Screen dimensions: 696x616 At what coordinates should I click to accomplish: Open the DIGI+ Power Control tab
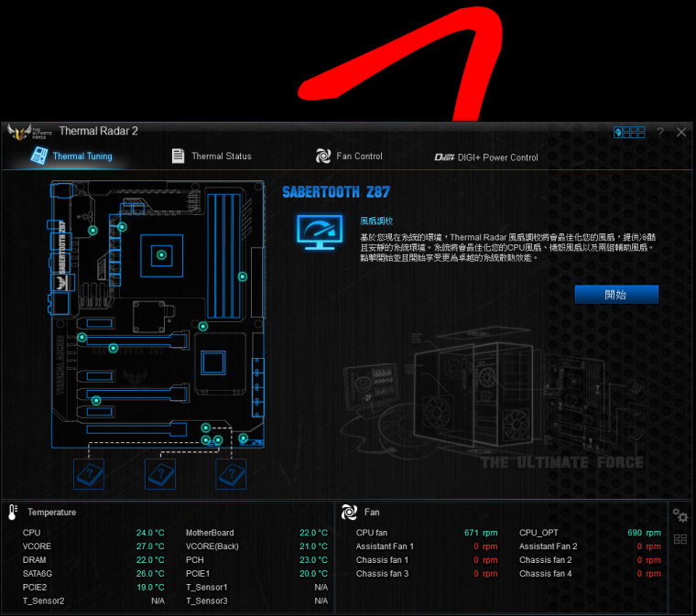coord(486,157)
